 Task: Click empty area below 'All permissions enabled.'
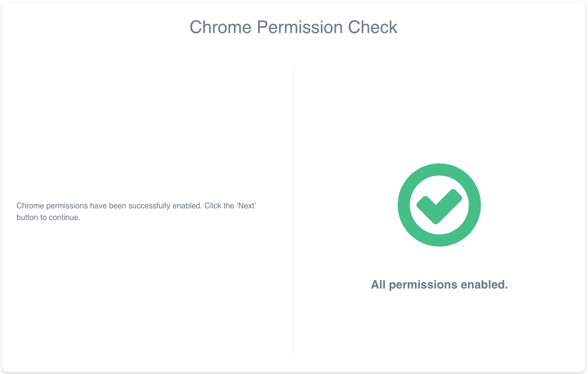(439, 325)
